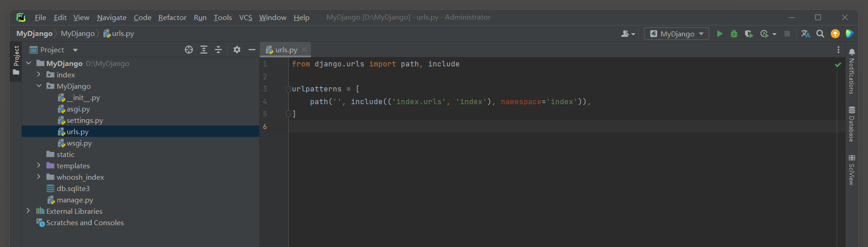
Task: Open the Navigate menu
Action: click(x=112, y=17)
